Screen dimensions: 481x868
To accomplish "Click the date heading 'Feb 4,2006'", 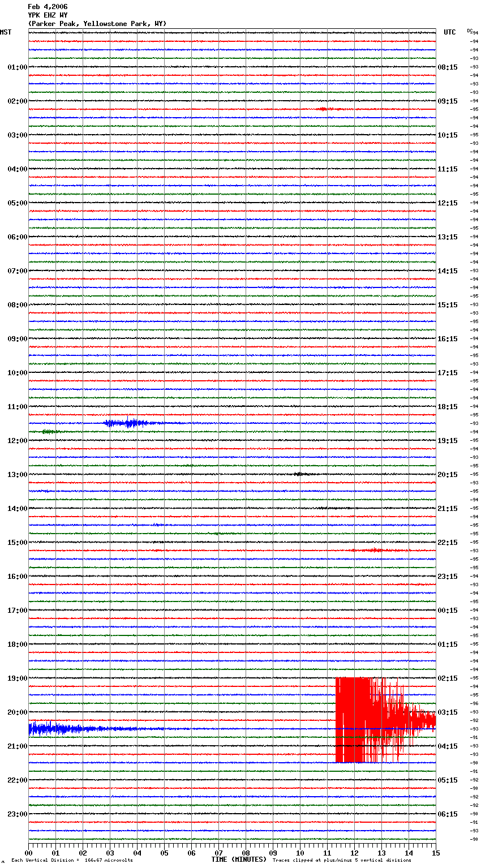I will [x=48, y=7].
